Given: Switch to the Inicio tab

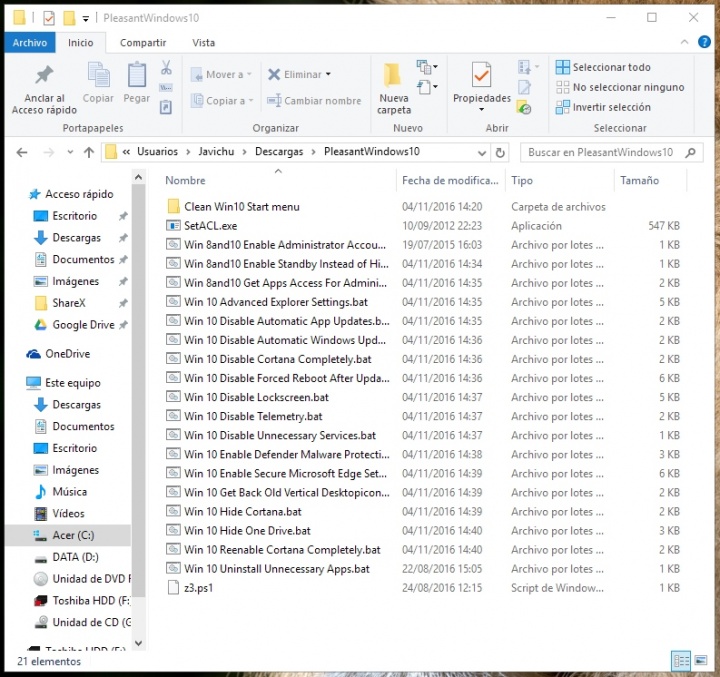Looking at the screenshot, I should 80,43.
